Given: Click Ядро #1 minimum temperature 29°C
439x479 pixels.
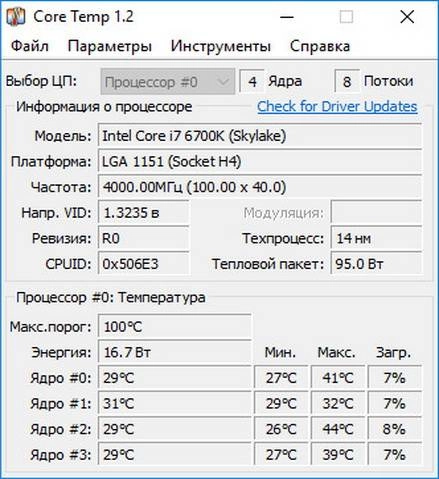Looking at the screenshot, I should (281, 404).
